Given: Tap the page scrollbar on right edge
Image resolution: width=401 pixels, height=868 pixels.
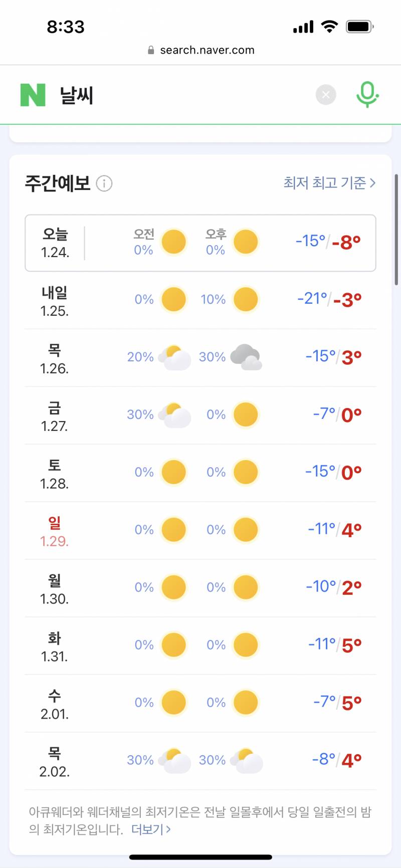Looking at the screenshot, I should point(396,230).
